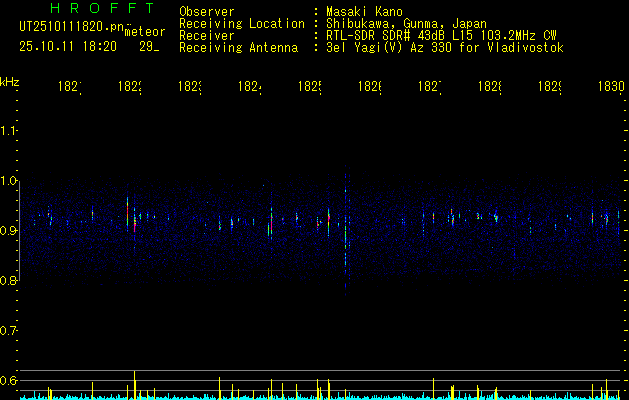Click the 1821 time axis marker
Screen dimensions: 629x400
(69, 86)
